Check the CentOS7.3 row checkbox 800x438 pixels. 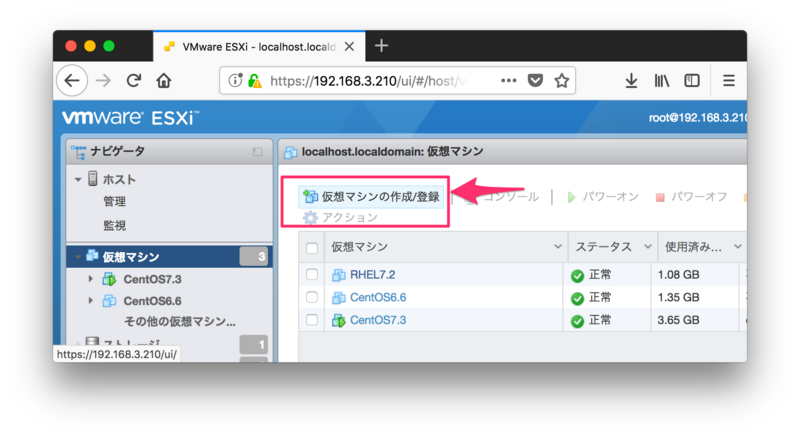tap(312, 320)
